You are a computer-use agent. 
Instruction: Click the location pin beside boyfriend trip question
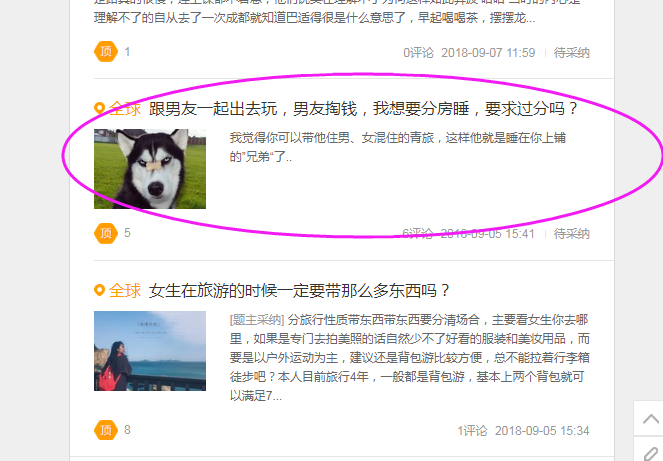click(99, 108)
